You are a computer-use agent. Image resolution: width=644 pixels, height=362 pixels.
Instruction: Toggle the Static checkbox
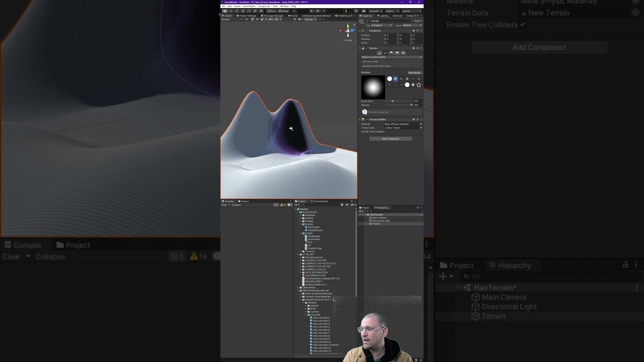[413, 21]
